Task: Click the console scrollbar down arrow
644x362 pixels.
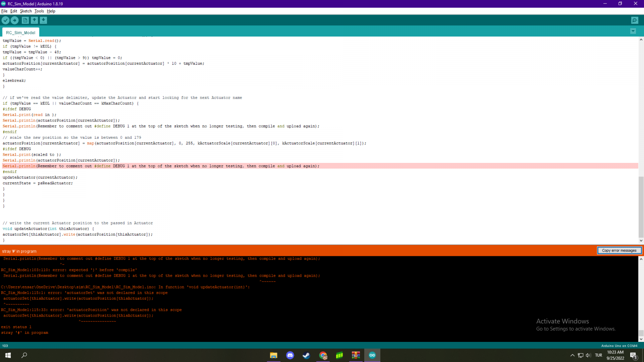Action: 641,339
